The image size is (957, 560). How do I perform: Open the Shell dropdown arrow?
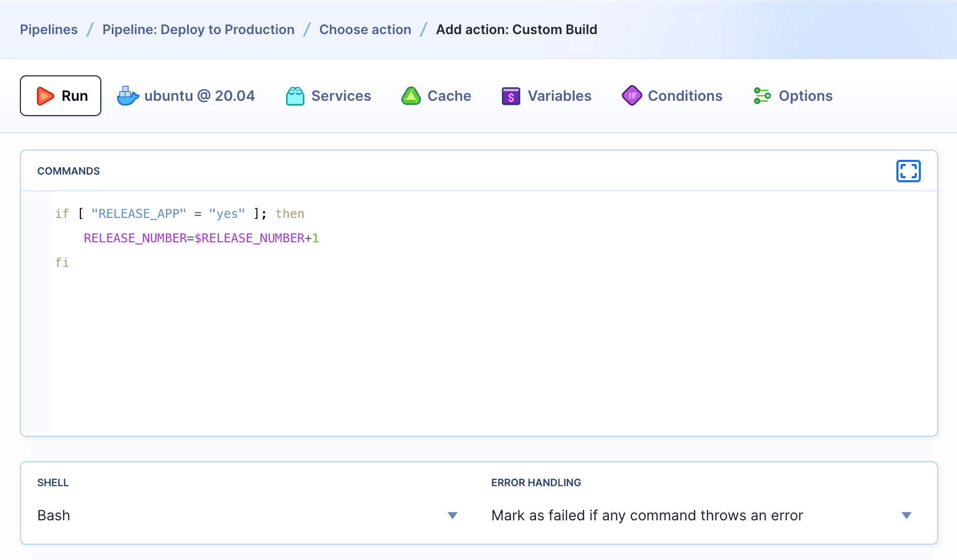coord(452,516)
